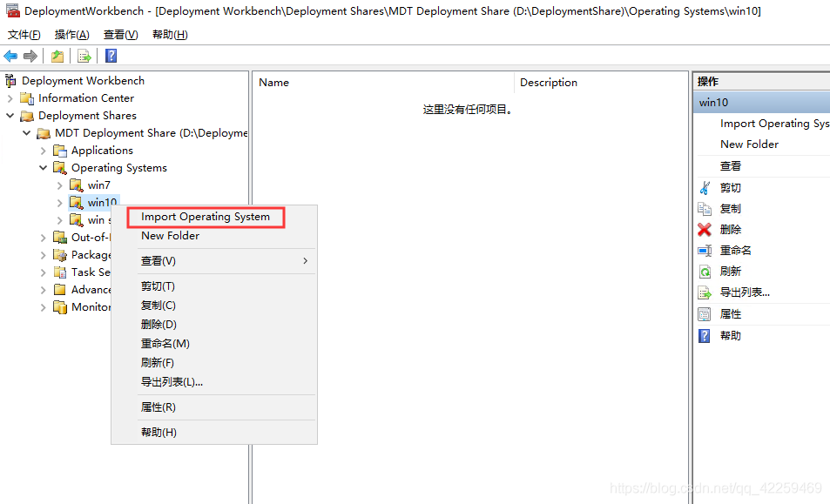Image resolution: width=830 pixels, height=504 pixels.
Task: Select New Folder in the context menu
Action: click(170, 236)
